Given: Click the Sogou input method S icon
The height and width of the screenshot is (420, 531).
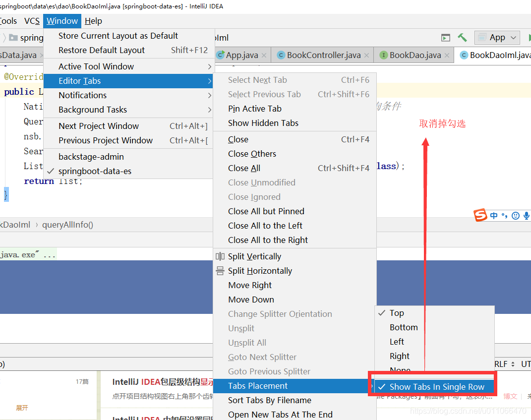Looking at the screenshot, I should (480, 215).
